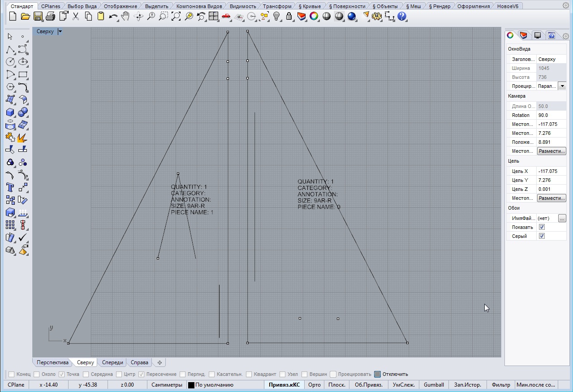Click the Rotation value field
Viewport: 573px width, 392px height.
click(x=551, y=115)
